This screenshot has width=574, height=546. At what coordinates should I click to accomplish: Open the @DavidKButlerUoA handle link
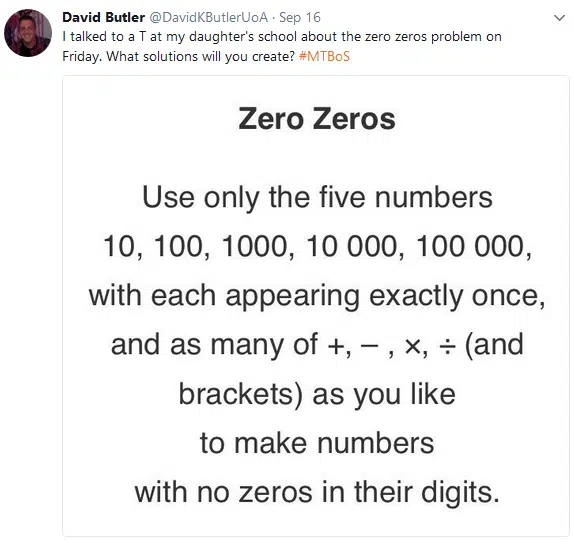coord(209,17)
